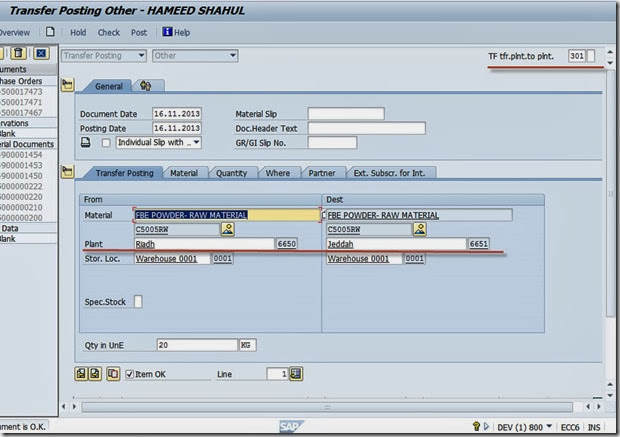Viewport: 620px width, 437px height.
Task: Open material picture icon next to Dest CS005RW
Action: coord(420,229)
